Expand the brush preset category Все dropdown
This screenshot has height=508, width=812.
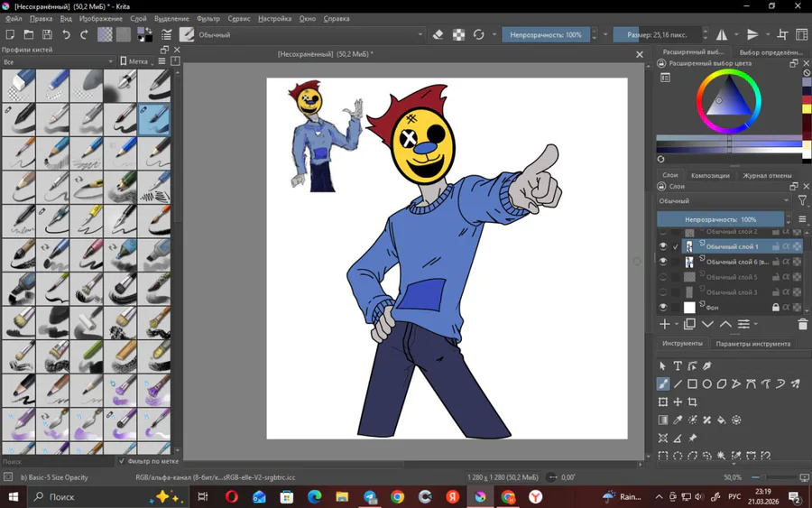click(58, 62)
